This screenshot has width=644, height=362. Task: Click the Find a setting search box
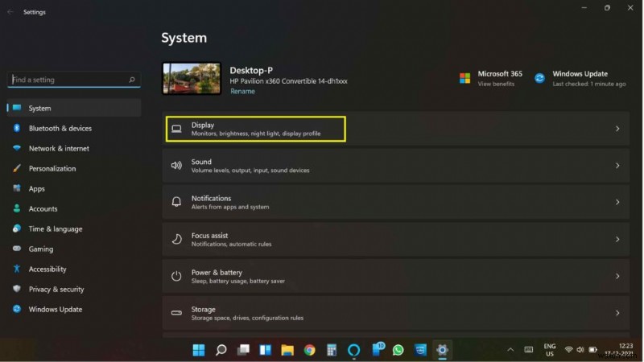point(74,80)
